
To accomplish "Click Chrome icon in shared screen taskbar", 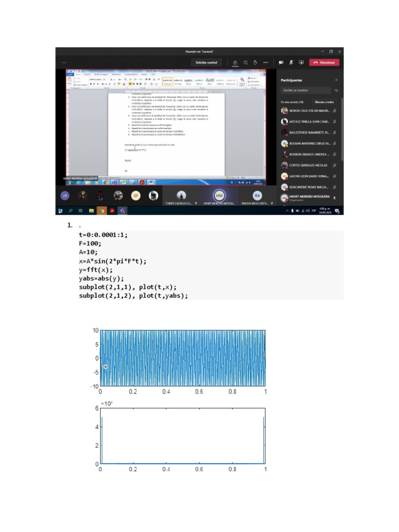I will coord(106,182).
